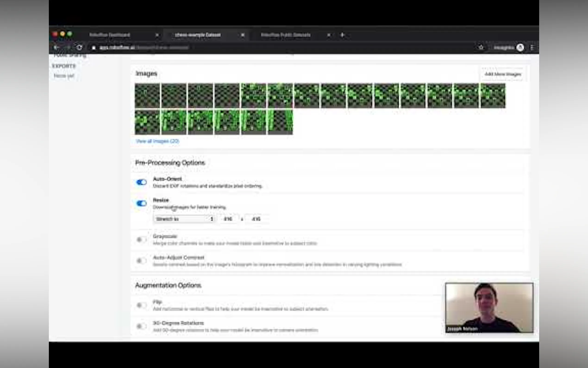Bookmark page with the star icon
Screen dimensions: 588x368
click(481, 48)
